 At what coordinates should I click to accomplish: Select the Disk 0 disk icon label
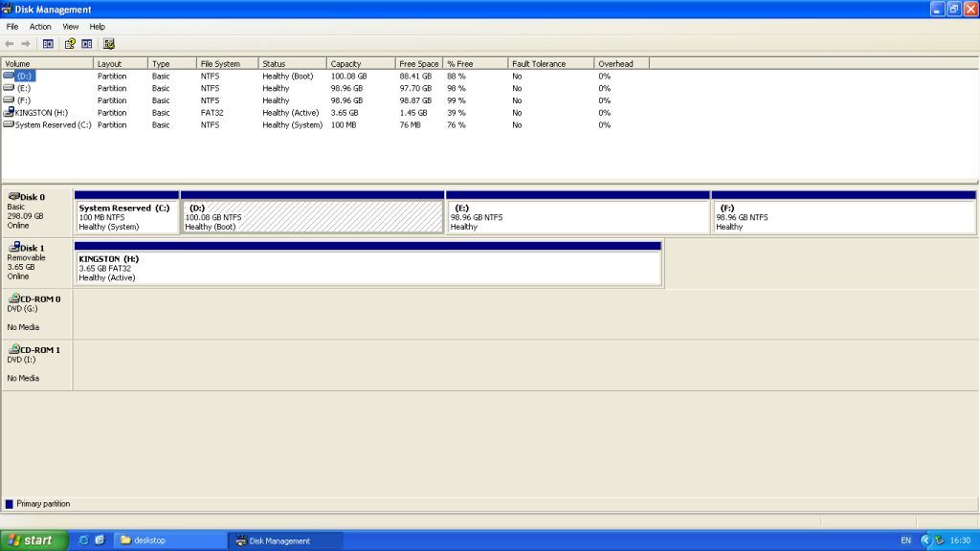pyautogui.click(x=27, y=197)
